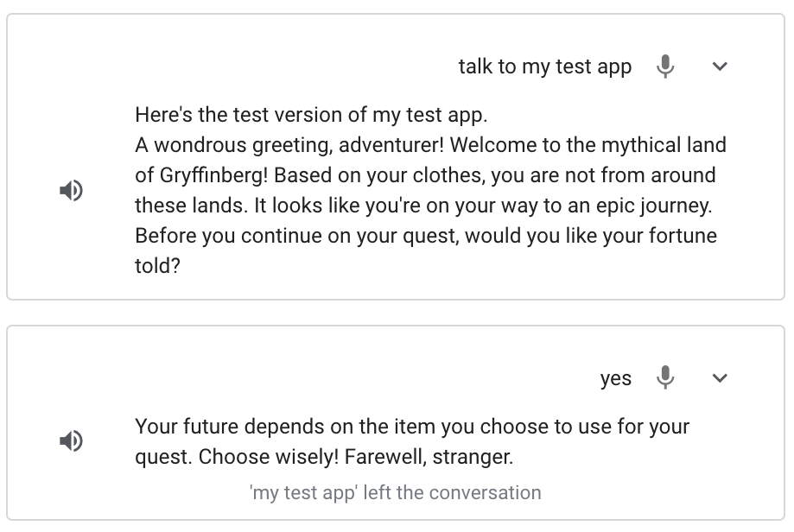The image size is (794, 532).
Task: Click the "Choose wisely" farewell text
Action: pyautogui.click(x=411, y=440)
